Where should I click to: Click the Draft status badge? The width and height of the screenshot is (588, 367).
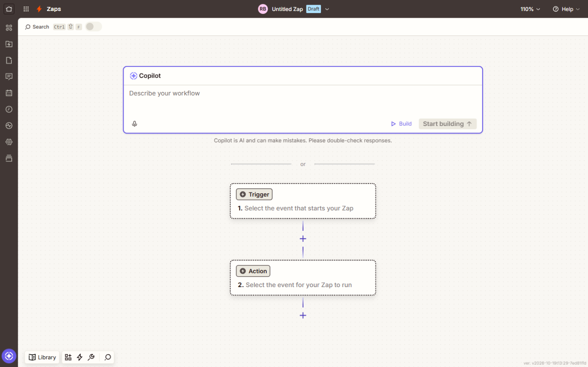tap(314, 9)
